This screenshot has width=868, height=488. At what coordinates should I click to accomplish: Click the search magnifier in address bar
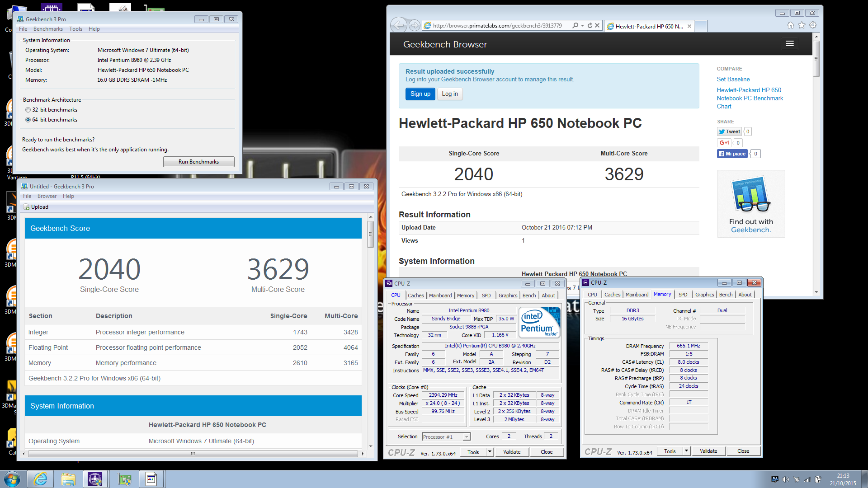(x=575, y=26)
